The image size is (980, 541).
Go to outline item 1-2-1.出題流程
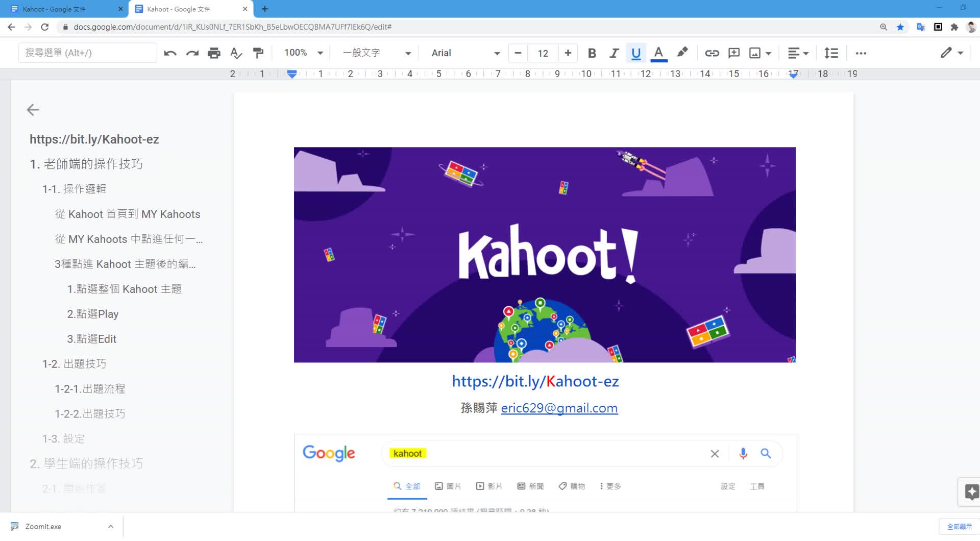[x=90, y=389]
